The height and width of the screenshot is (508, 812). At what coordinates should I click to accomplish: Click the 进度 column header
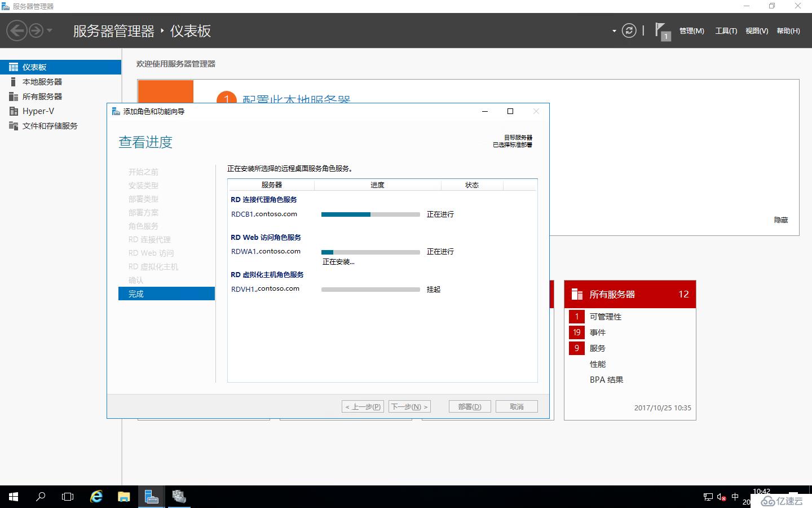(377, 185)
